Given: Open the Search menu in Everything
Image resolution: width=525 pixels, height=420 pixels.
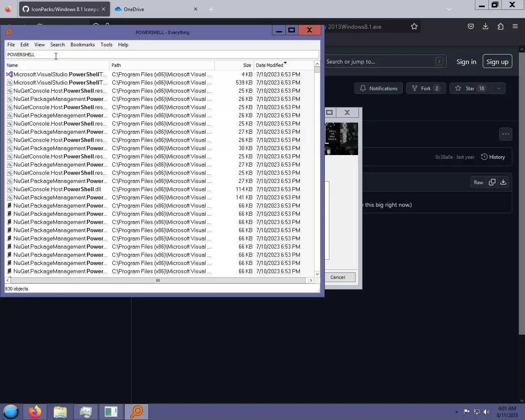Looking at the screenshot, I should click(57, 45).
